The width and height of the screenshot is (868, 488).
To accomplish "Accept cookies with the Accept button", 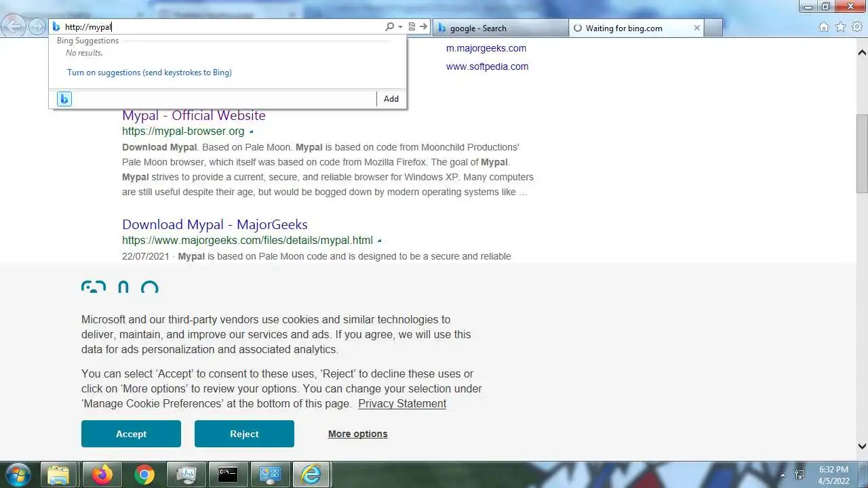I will 131,434.
